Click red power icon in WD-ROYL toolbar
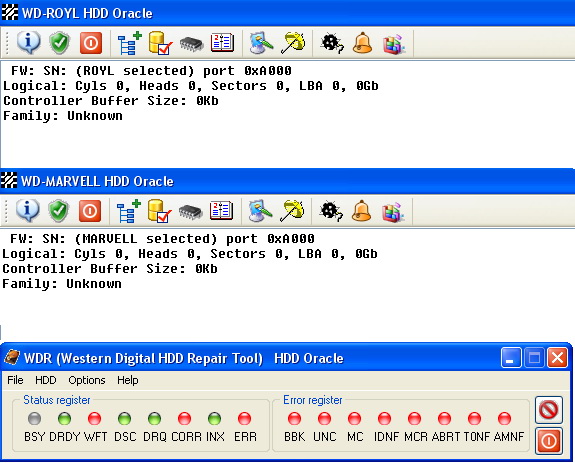 (91, 43)
